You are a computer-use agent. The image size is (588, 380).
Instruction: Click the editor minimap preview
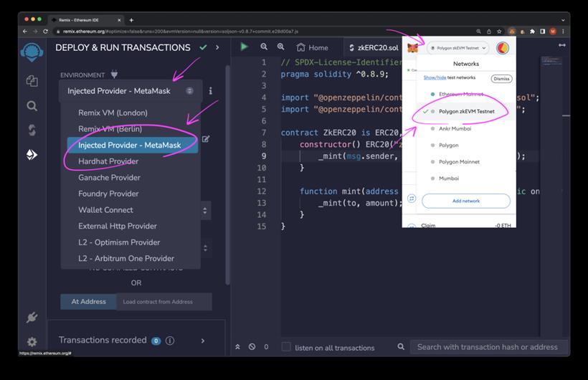[x=551, y=62]
